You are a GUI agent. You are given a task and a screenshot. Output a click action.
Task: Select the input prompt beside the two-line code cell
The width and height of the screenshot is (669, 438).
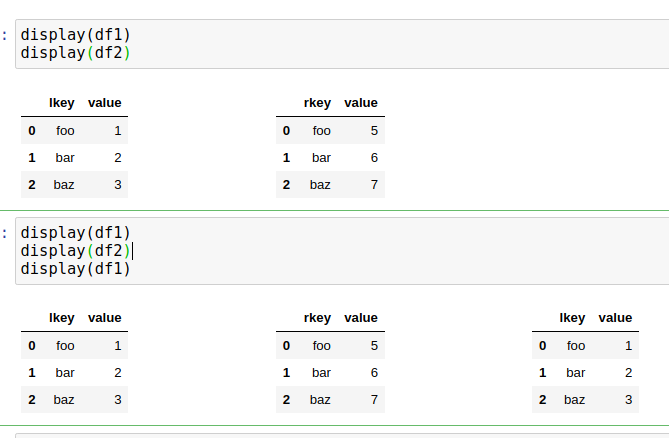coord(5,35)
